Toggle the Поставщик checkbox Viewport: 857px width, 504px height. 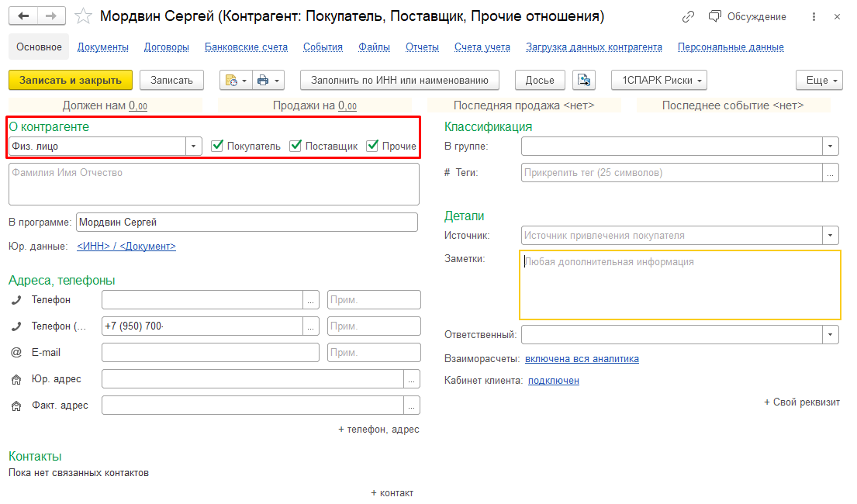click(295, 146)
